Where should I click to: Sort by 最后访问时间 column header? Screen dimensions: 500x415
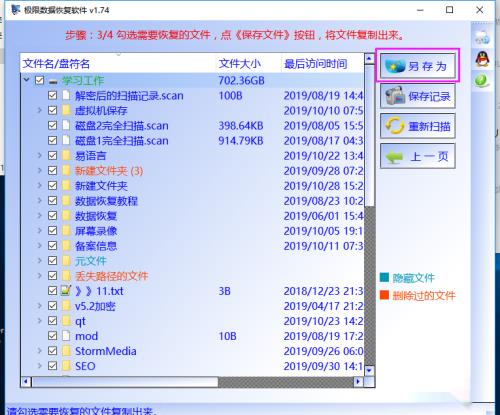pyautogui.click(x=315, y=63)
